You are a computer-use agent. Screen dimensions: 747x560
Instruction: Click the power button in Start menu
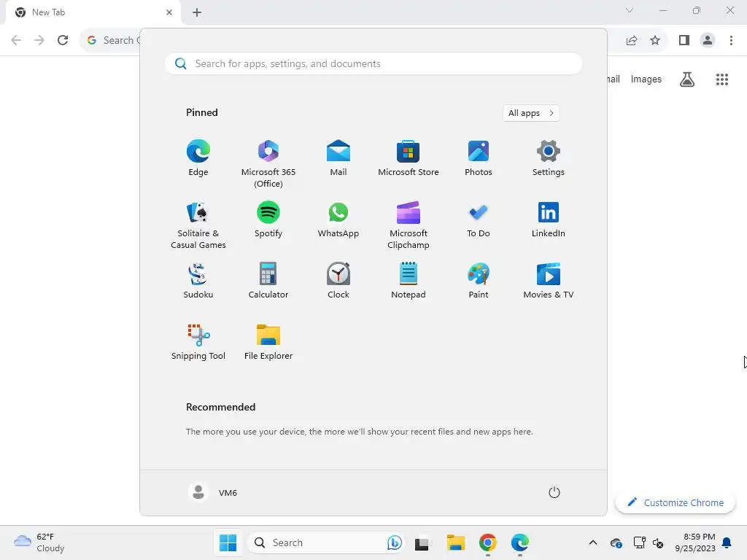(x=554, y=492)
